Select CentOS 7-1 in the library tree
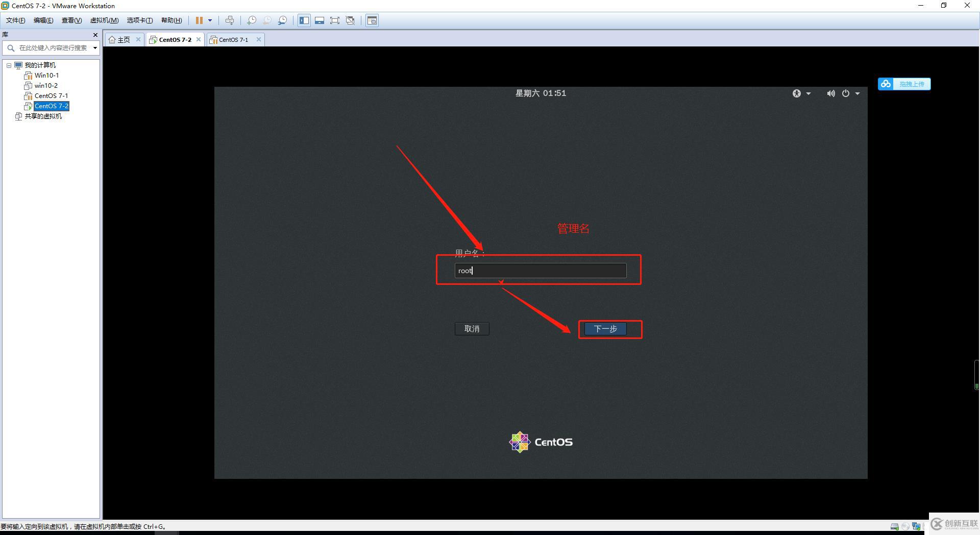 [51, 95]
